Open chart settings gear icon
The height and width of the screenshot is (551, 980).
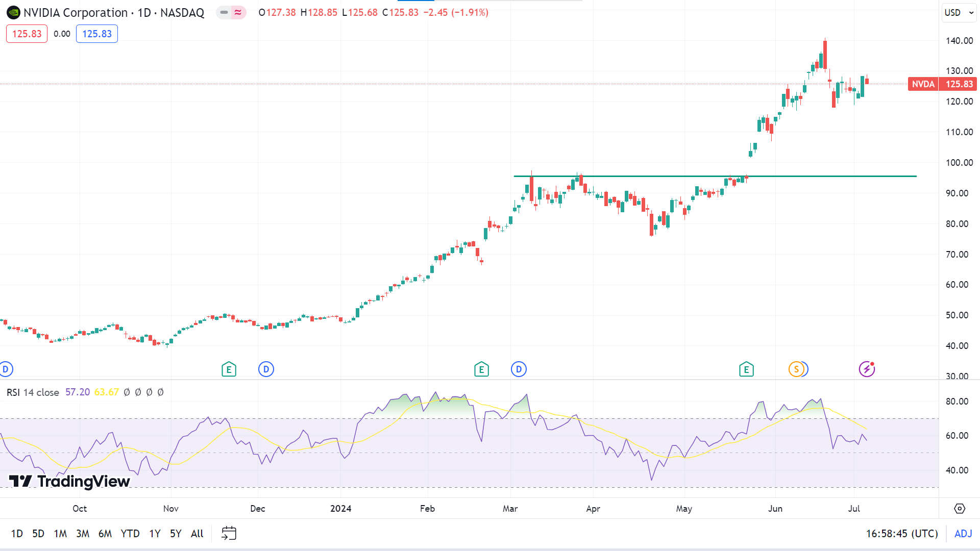click(x=960, y=509)
